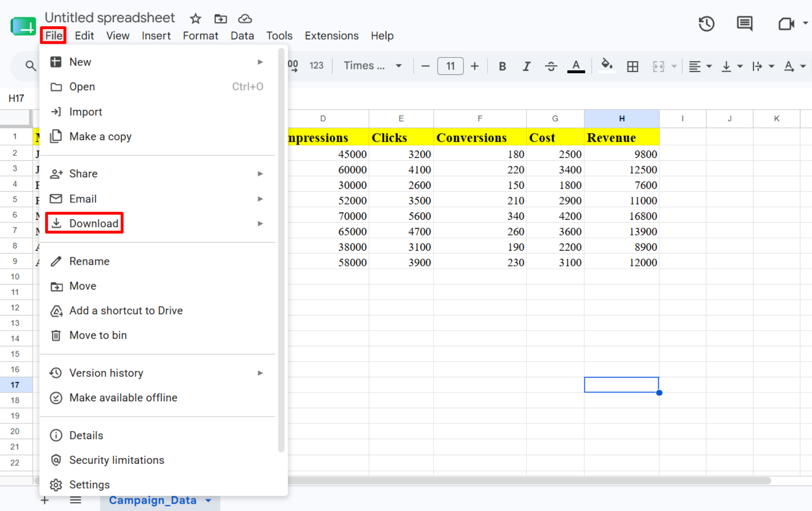Image resolution: width=812 pixels, height=511 pixels.
Task: Choose Add a shortcut to Drive
Action: 157,311
